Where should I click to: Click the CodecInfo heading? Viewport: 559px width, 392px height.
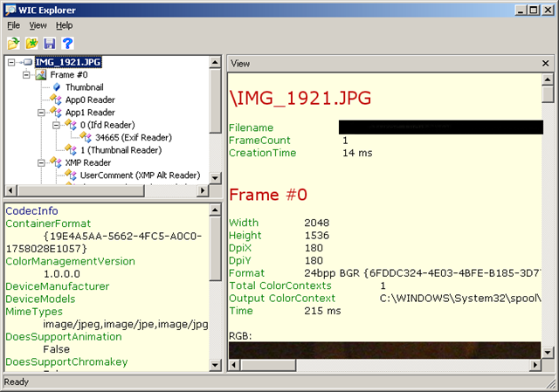(31, 211)
